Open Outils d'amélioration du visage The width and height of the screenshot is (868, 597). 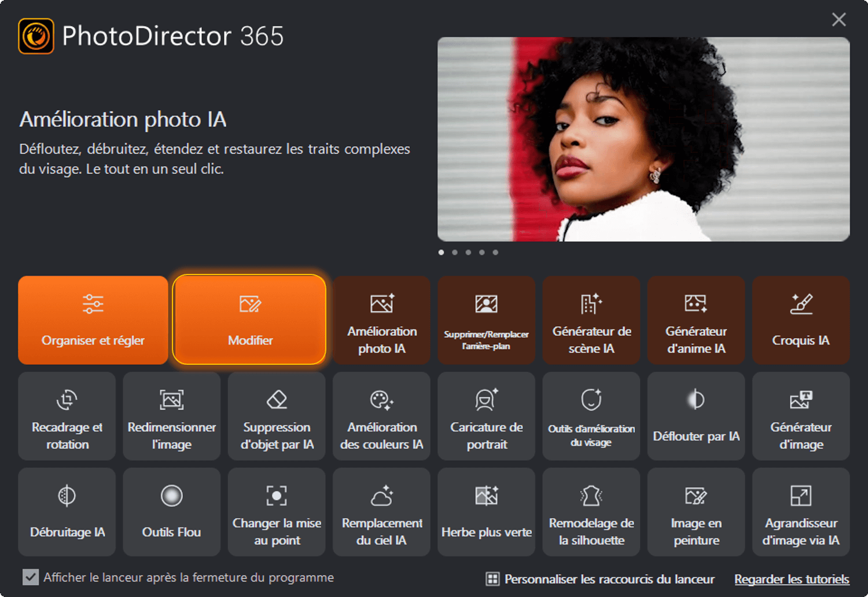coord(591,416)
